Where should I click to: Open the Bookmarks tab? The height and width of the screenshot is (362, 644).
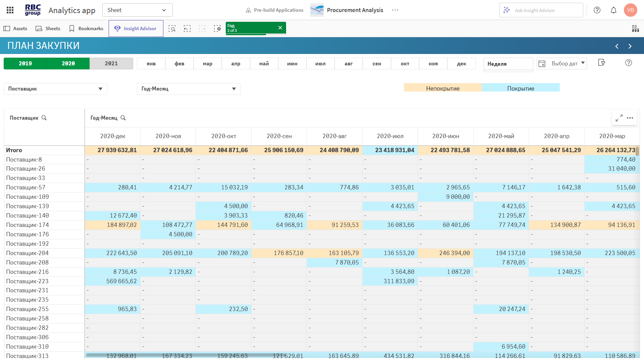coord(86,28)
